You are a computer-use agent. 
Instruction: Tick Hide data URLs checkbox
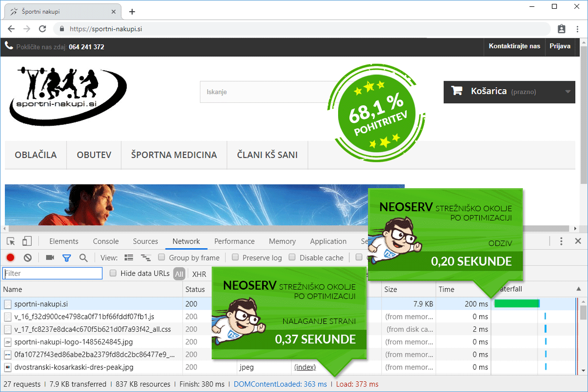click(113, 273)
